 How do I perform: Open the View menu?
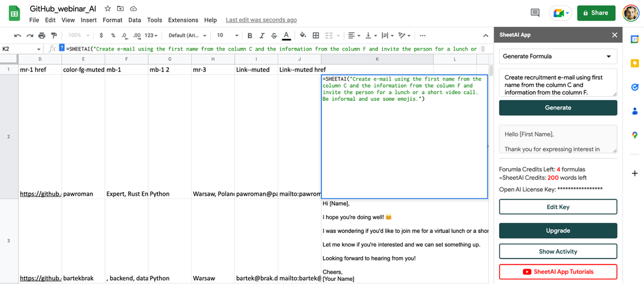pyautogui.click(x=68, y=20)
